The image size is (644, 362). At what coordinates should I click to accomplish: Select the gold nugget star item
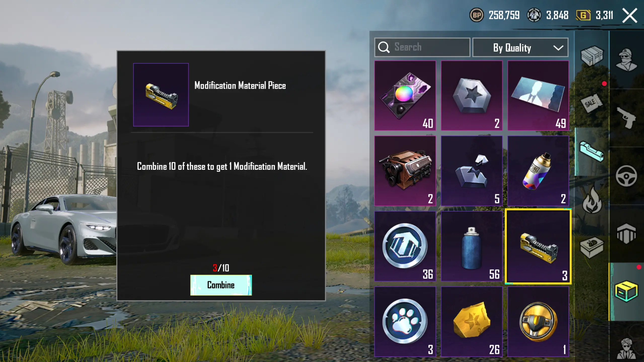[472, 321]
